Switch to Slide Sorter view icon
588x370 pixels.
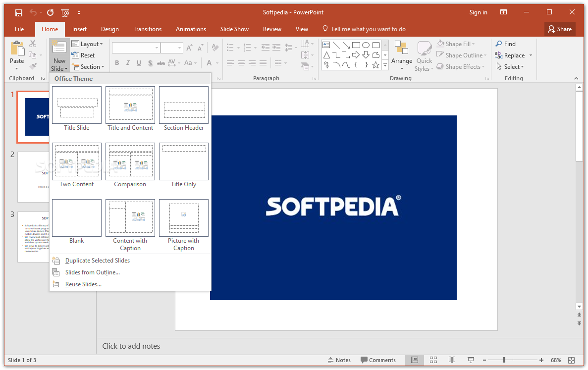tap(433, 360)
